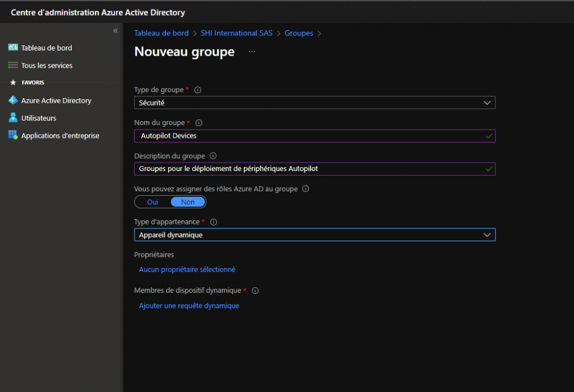Image resolution: width=574 pixels, height=392 pixels.
Task: Show info tooltip for Nom du groupe
Action: [199, 123]
